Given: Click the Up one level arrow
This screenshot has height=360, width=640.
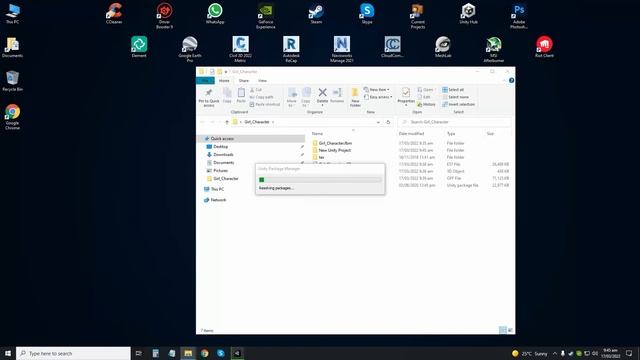Looking at the screenshot, I should 227,122.
